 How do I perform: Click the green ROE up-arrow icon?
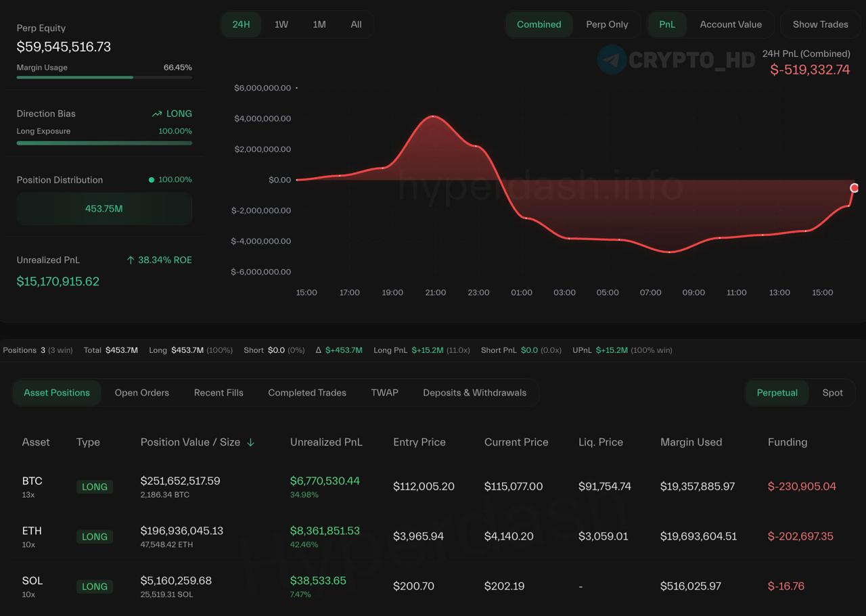point(131,260)
